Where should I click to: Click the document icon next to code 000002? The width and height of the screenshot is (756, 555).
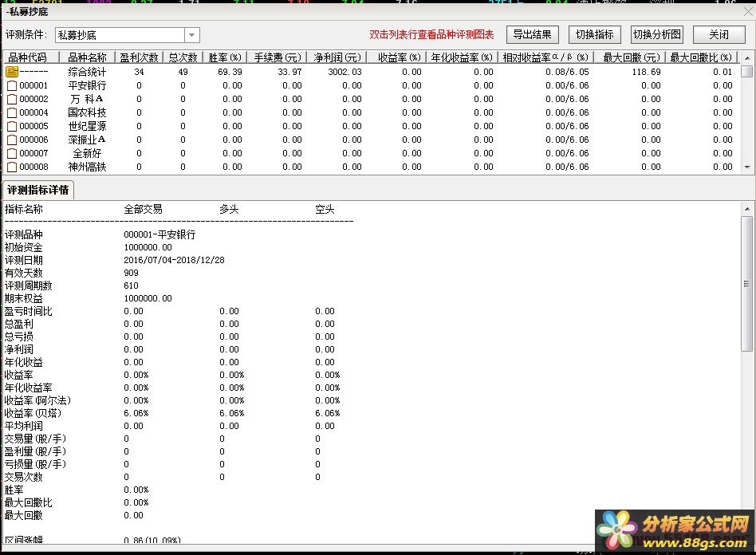[x=12, y=100]
